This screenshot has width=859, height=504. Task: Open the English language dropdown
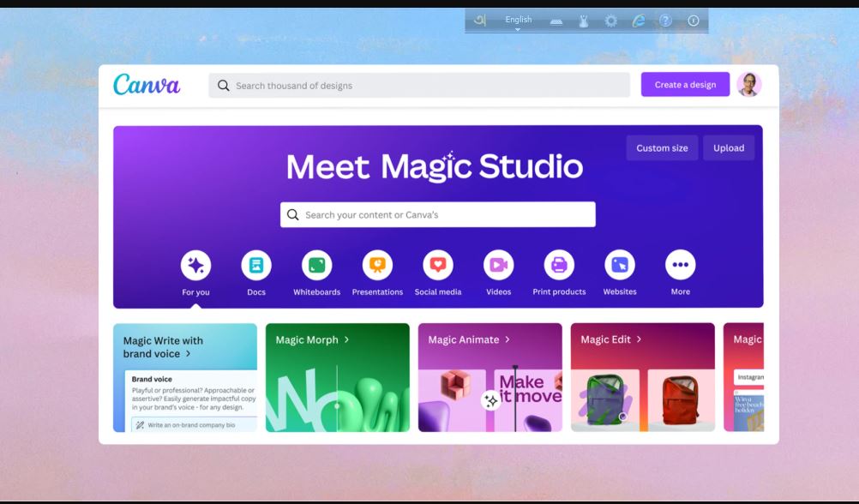519,21
